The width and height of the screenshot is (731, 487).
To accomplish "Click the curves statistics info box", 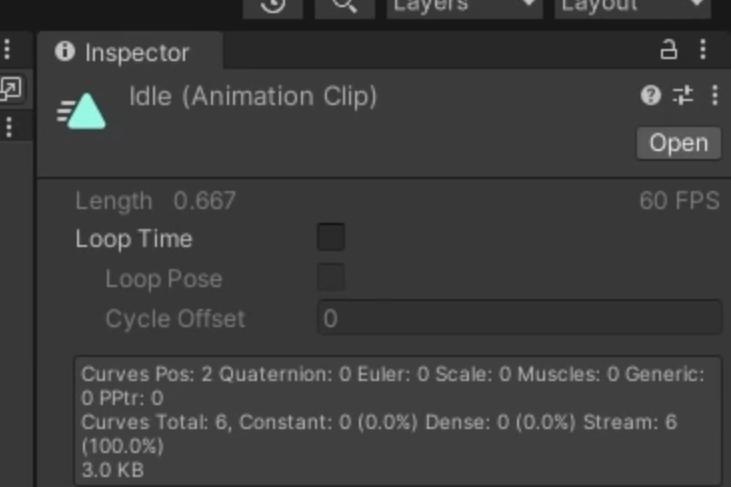I will (x=397, y=421).
